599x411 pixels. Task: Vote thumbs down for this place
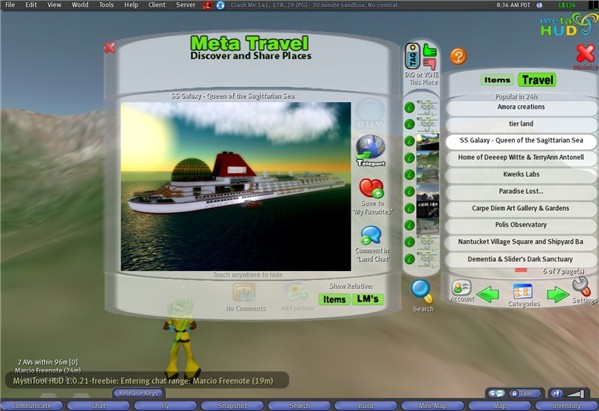430,64
